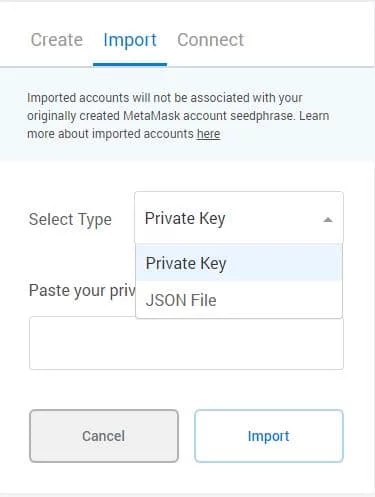Follow the "here" link about imported accounts

(208, 134)
